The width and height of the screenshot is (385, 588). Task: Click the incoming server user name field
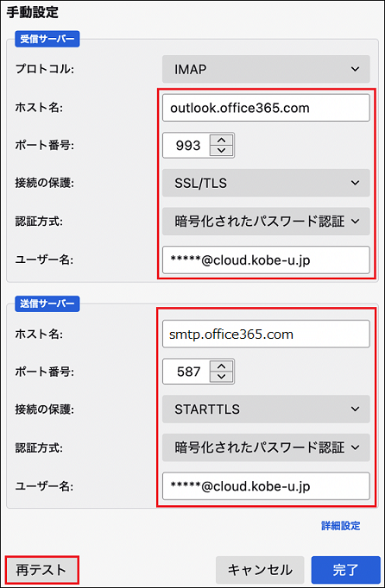[266, 260]
